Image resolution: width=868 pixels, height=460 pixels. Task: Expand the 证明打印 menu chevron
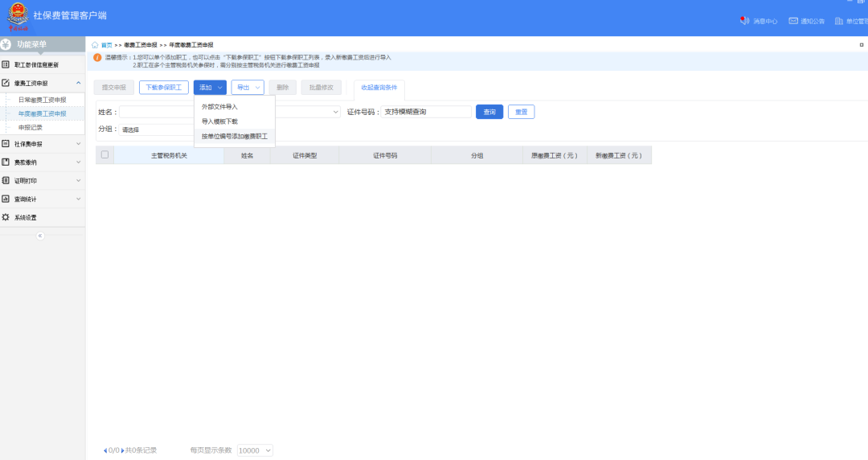click(78, 180)
